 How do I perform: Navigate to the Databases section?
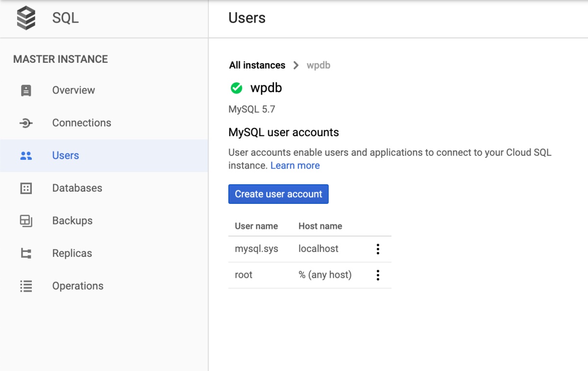pyautogui.click(x=76, y=188)
